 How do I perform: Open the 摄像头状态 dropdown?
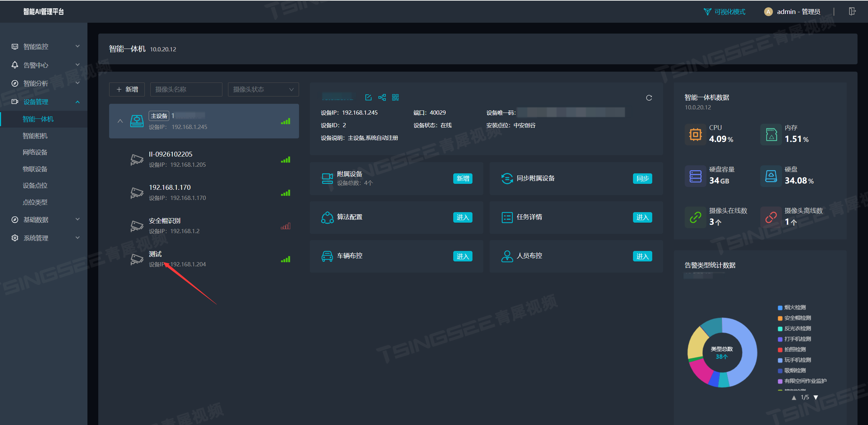pos(263,89)
